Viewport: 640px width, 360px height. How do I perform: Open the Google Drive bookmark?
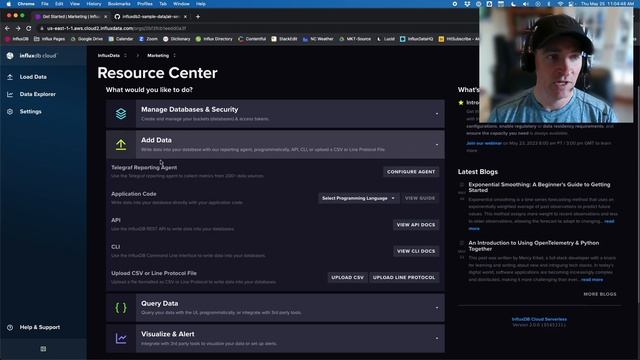coord(87,39)
